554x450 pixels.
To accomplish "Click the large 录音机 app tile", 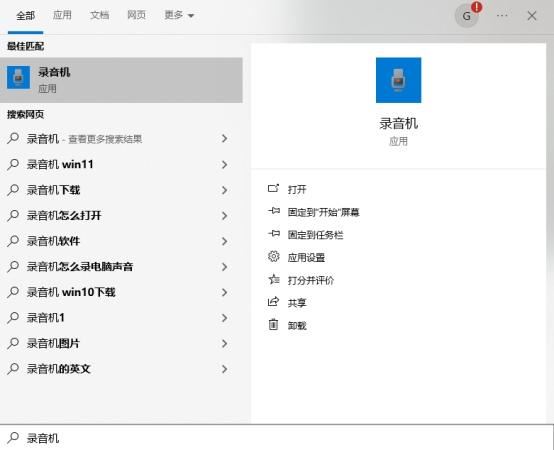I will [399, 80].
